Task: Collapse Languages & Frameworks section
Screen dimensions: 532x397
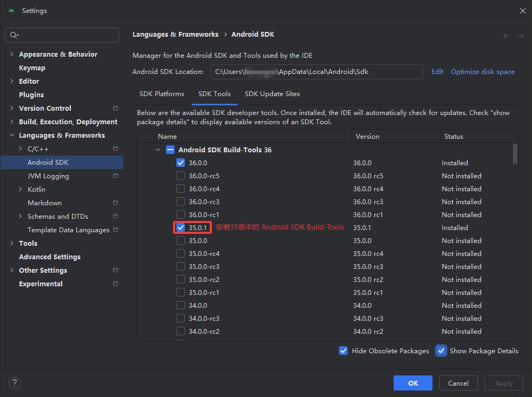Action: (12, 135)
